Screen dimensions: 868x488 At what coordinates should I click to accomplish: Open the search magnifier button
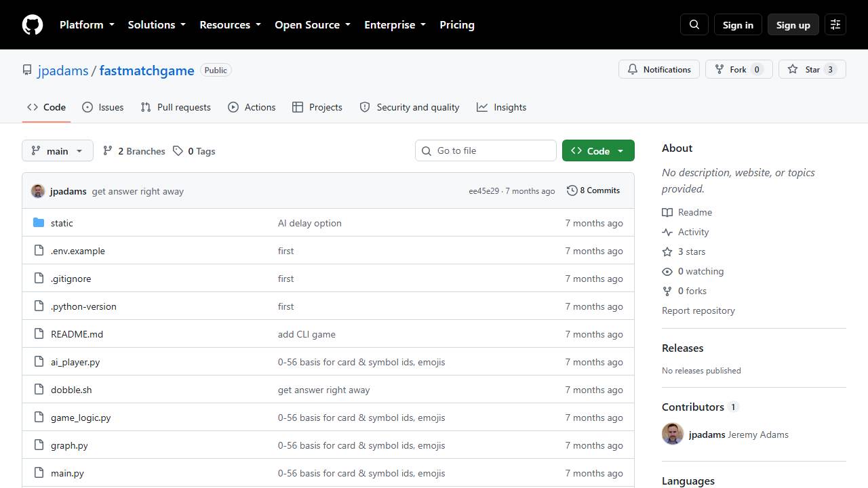[x=694, y=24]
